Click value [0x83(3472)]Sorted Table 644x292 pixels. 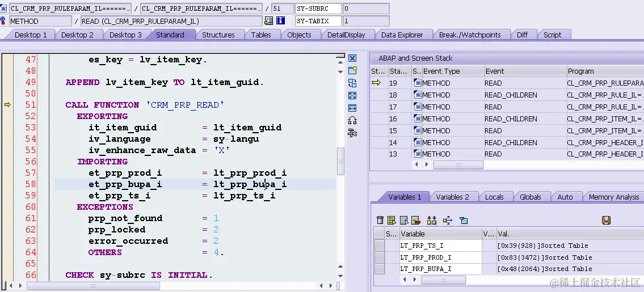point(544,257)
